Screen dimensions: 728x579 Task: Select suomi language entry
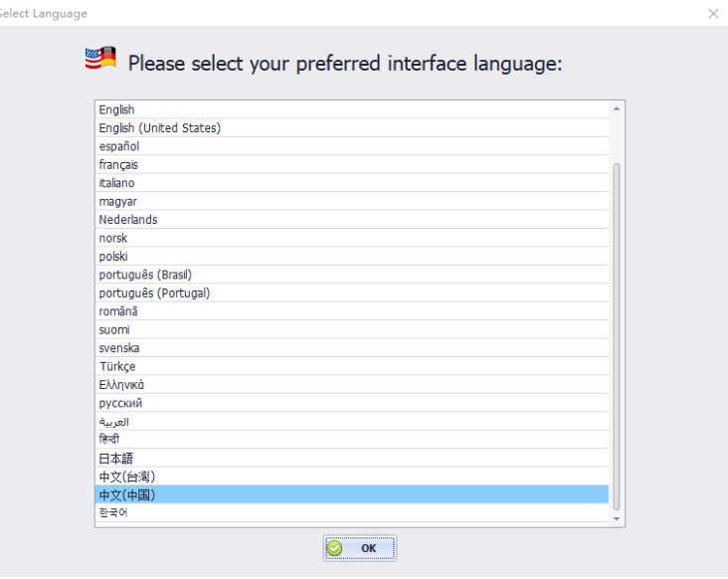click(x=351, y=329)
